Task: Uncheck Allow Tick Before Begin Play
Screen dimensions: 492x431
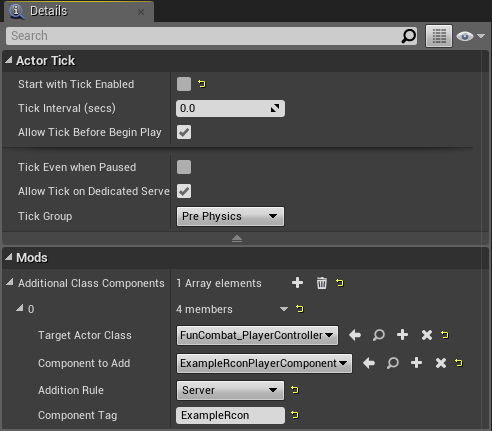Action: click(x=184, y=132)
